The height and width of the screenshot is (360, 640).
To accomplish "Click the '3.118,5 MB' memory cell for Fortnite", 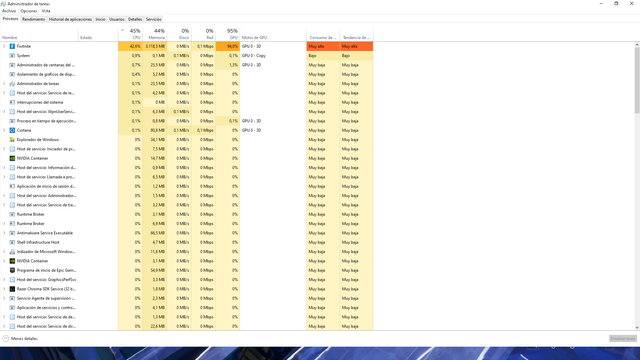I will (155, 46).
